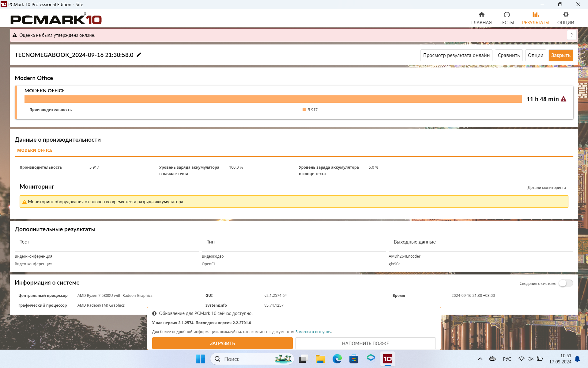Click the orange Modern Office result bar

(273, 99)
